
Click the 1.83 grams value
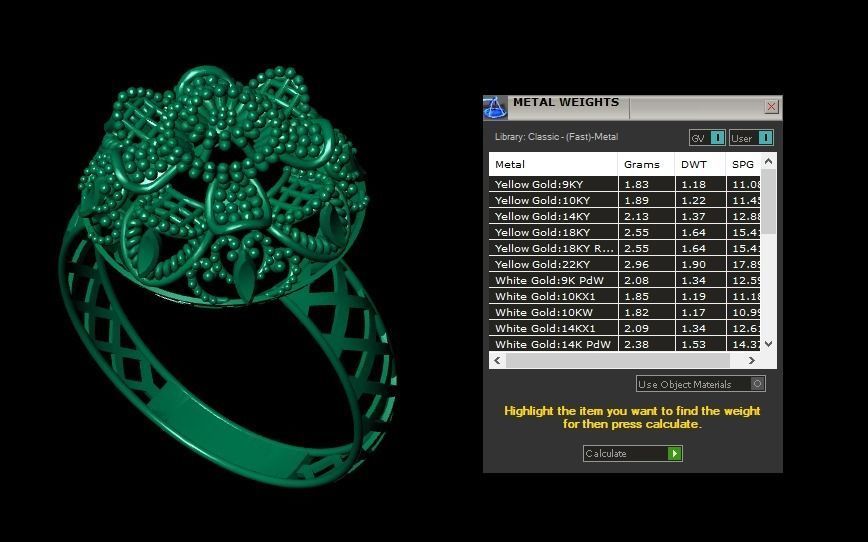click(x=636, y=184)
